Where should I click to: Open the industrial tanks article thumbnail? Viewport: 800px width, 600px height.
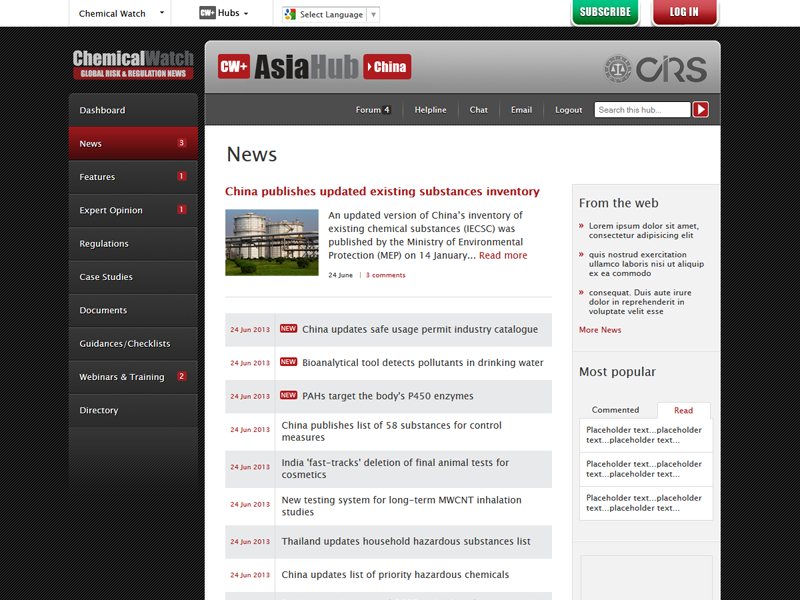(272, 242)
